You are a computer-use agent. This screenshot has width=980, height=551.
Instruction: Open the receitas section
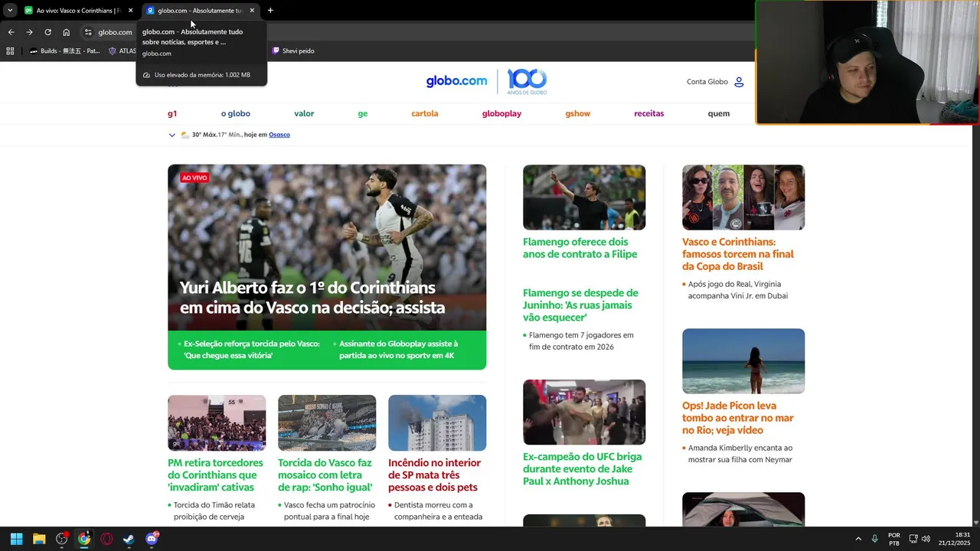[x=649, y=113]
